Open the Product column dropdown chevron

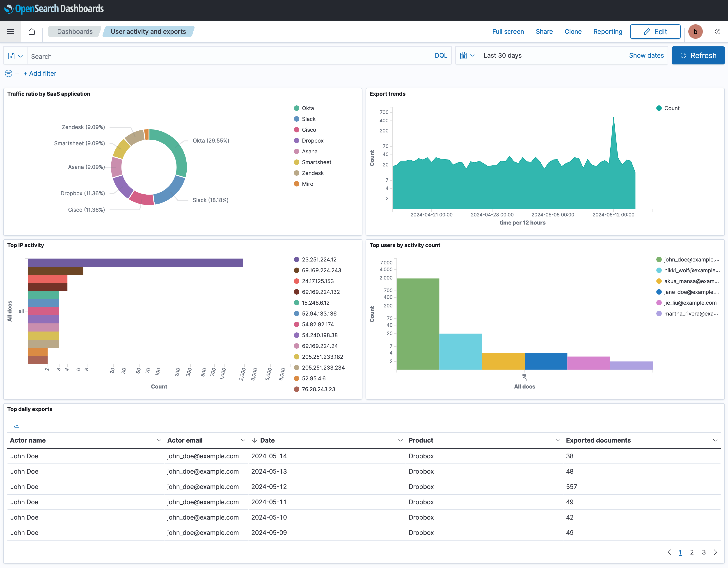pyautogui.click(x=558, y=440)
